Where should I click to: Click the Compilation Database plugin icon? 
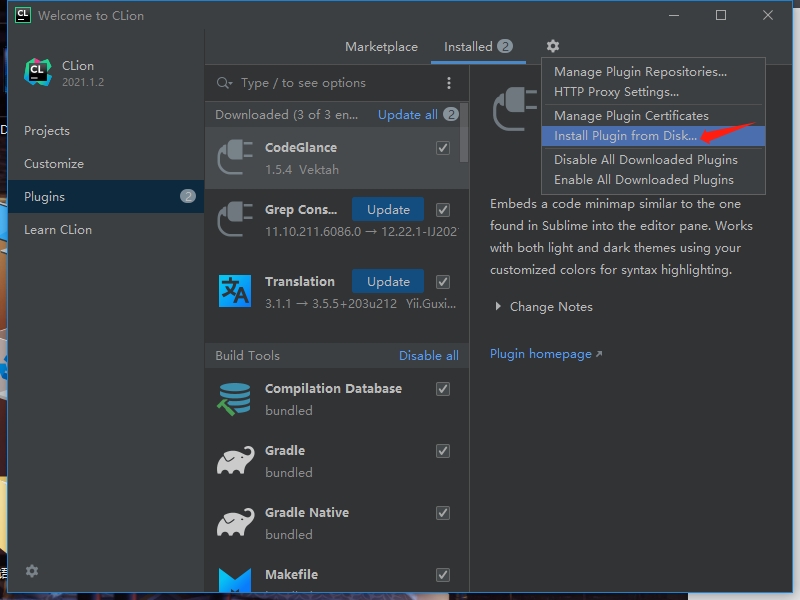(236, 399)
